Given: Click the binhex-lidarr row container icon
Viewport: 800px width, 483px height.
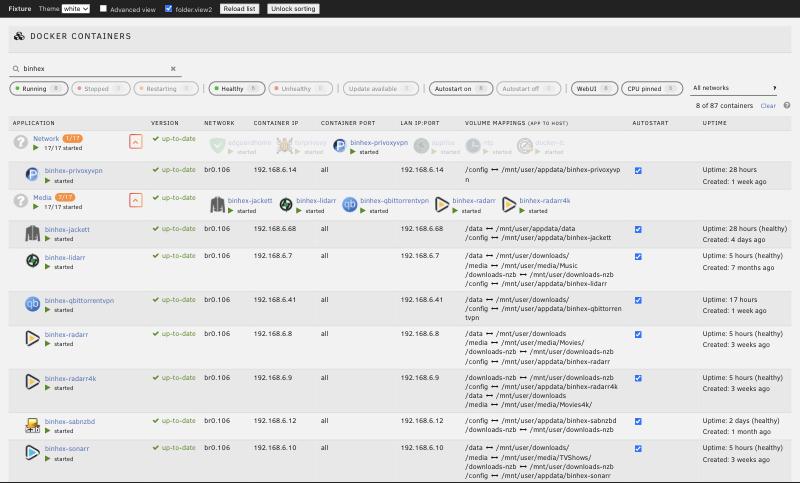Looking at the screenshot, I should coord(33,261).
